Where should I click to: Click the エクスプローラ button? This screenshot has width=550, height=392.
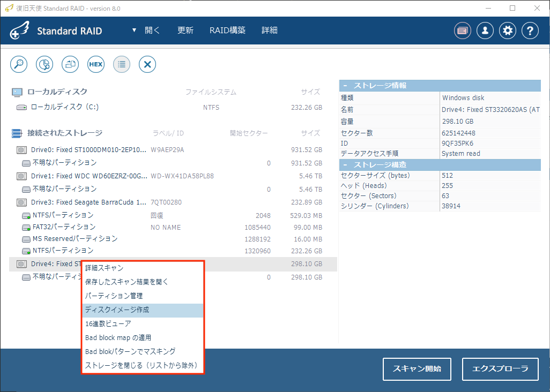coord(500,369)
